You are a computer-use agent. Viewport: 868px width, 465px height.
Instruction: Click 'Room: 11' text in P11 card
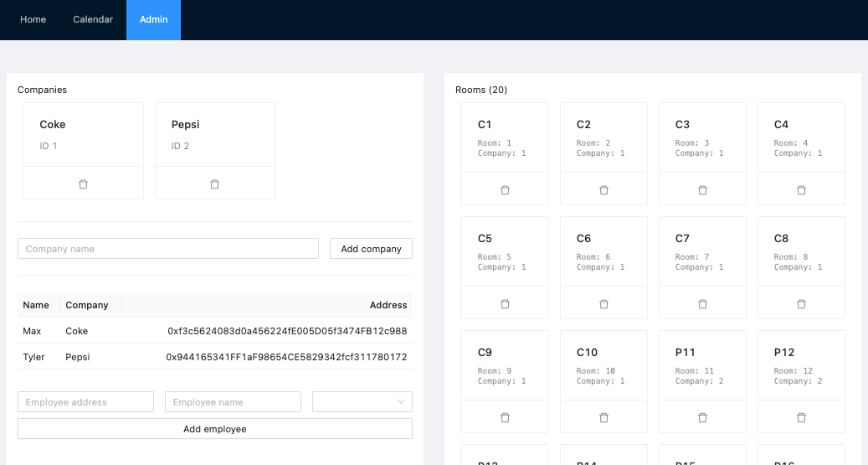[x=694, y=371]
